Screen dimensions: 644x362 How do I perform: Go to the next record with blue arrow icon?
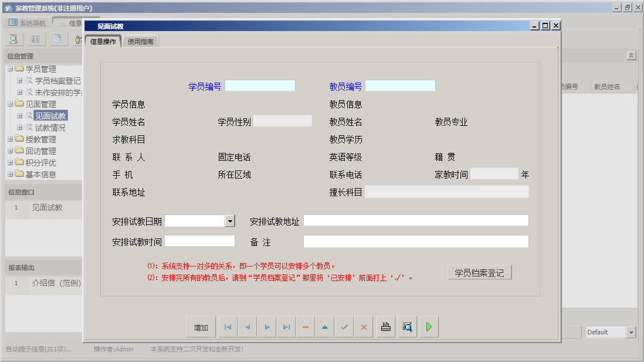click(x=266, y=327)
